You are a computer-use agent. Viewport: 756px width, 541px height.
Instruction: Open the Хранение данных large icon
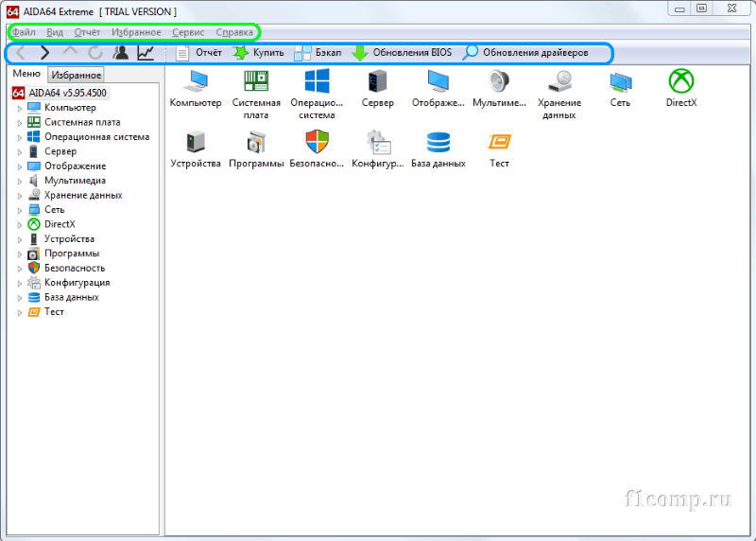click(x=559, y=81)
